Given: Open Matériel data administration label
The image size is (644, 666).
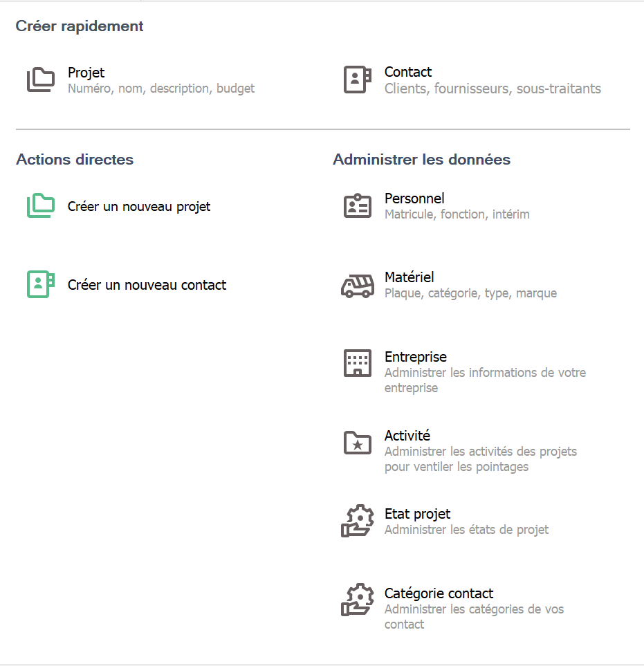Looking at the screenshot, I should (x=410, y=277).
